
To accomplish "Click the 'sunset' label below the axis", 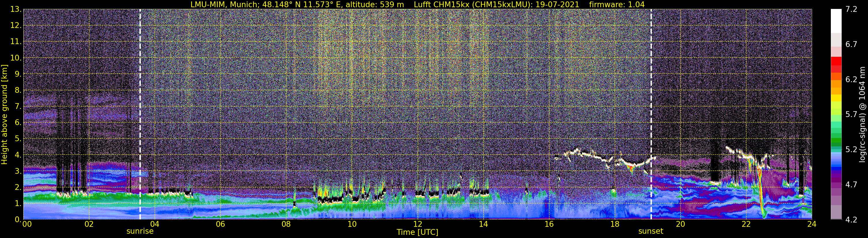I will pyautogui.click(x=651, y=231).
